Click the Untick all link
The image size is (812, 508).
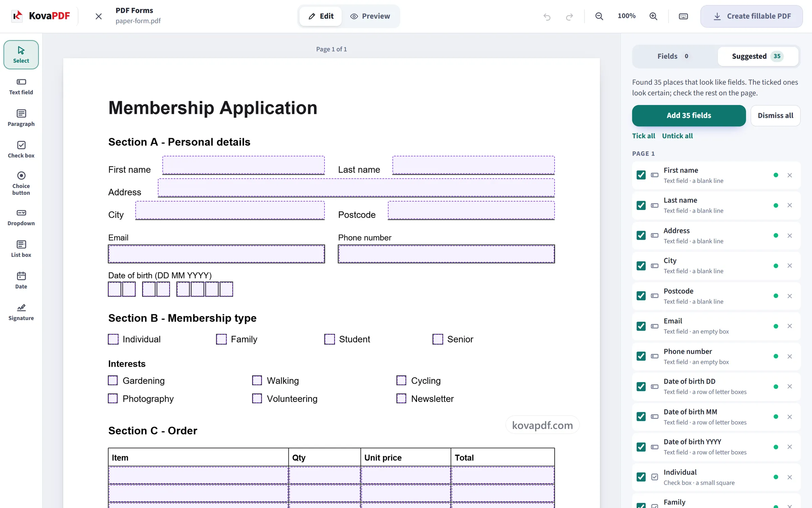(677, 136)
